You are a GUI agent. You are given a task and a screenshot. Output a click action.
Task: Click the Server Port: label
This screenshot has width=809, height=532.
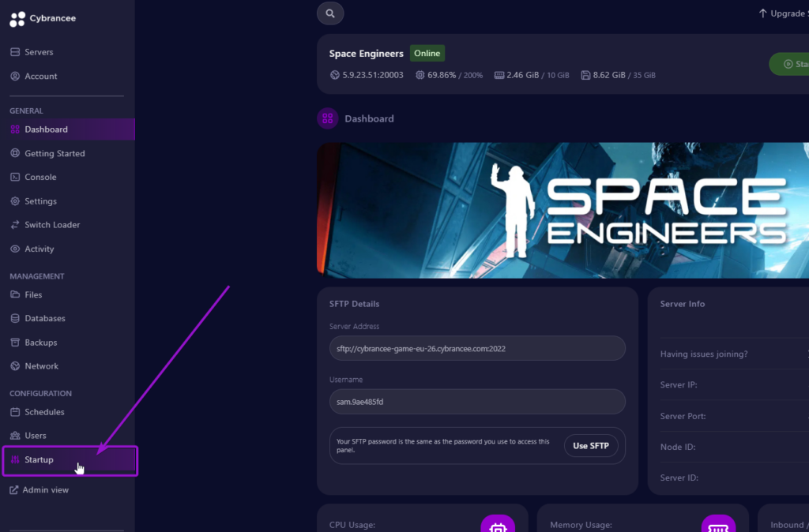pos(683,416)
